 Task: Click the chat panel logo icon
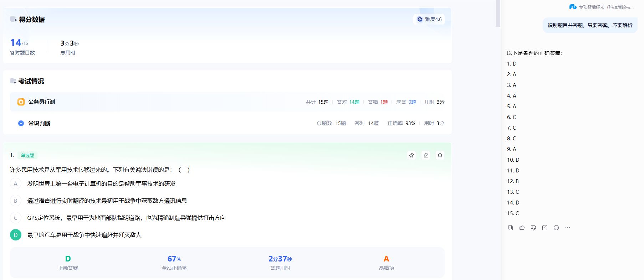(x=573, y=7)
